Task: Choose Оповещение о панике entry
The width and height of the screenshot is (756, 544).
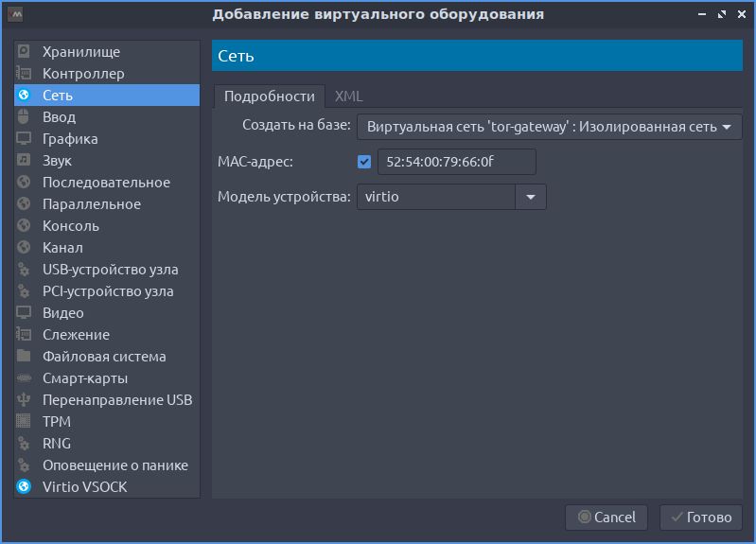Action: [107, 465]
